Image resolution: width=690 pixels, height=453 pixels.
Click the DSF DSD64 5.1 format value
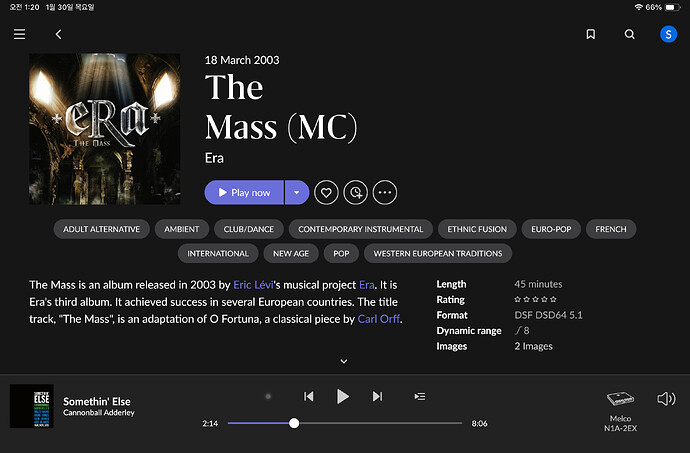click(x=548, y=315)
